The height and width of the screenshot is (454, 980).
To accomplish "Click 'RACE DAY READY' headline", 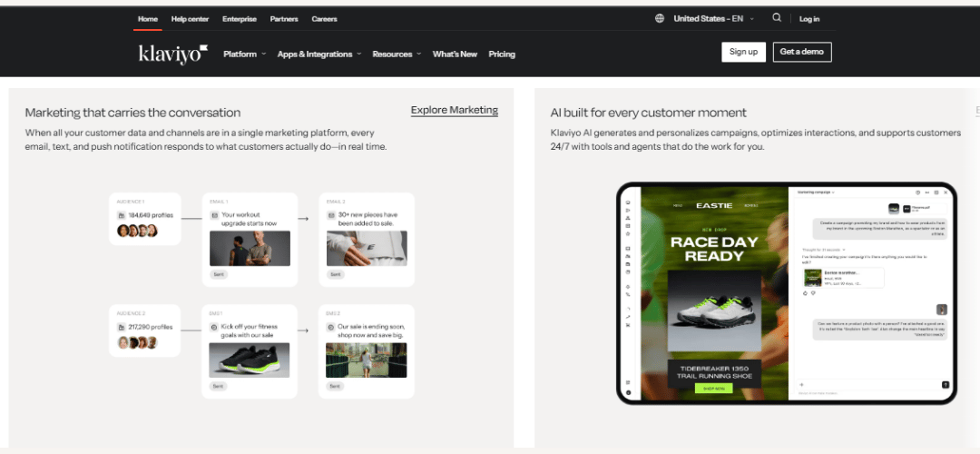I will [714, 249].
